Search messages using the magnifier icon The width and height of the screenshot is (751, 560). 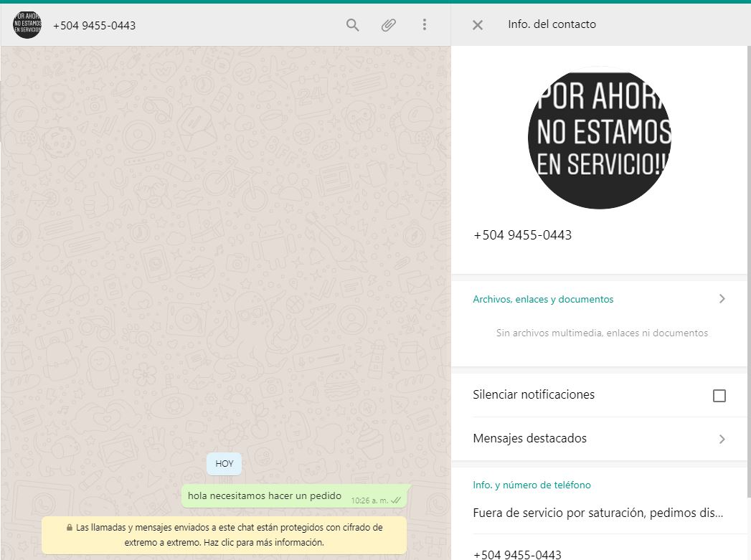click(x=352, y=25)
